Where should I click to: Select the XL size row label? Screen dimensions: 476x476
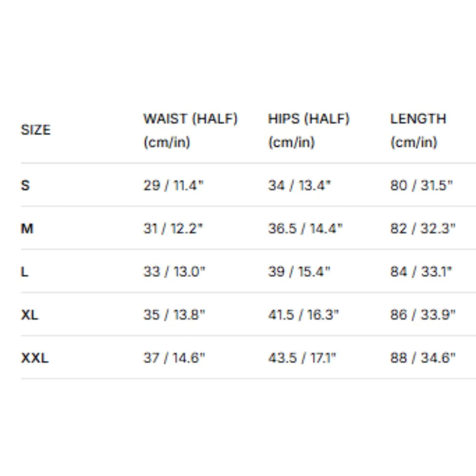point(30,315)
